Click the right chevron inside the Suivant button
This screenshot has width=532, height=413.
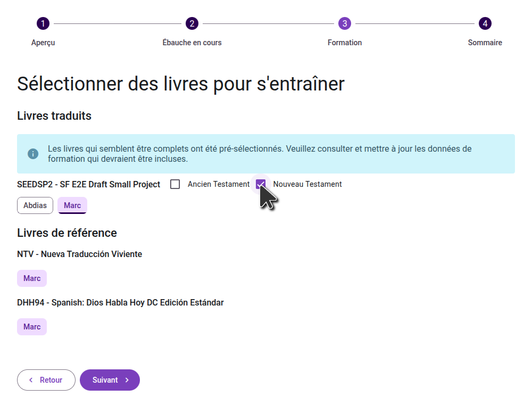click(x=127, y=380)
